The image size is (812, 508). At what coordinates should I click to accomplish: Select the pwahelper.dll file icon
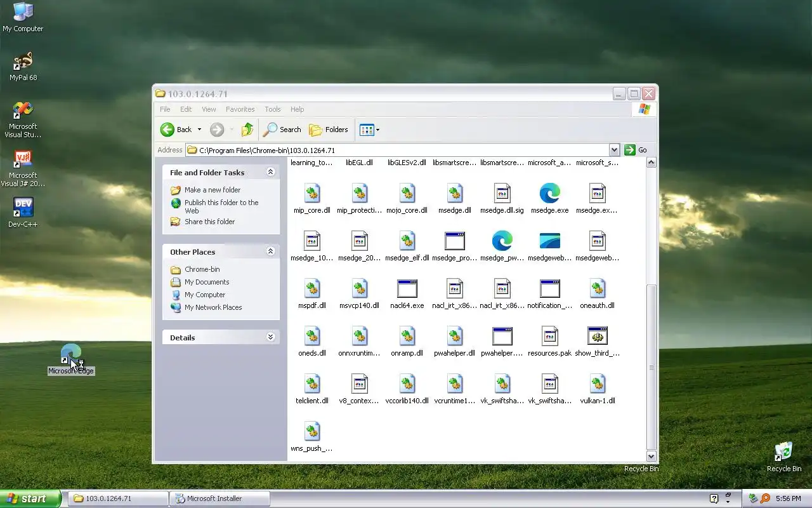tap(454, 336)
